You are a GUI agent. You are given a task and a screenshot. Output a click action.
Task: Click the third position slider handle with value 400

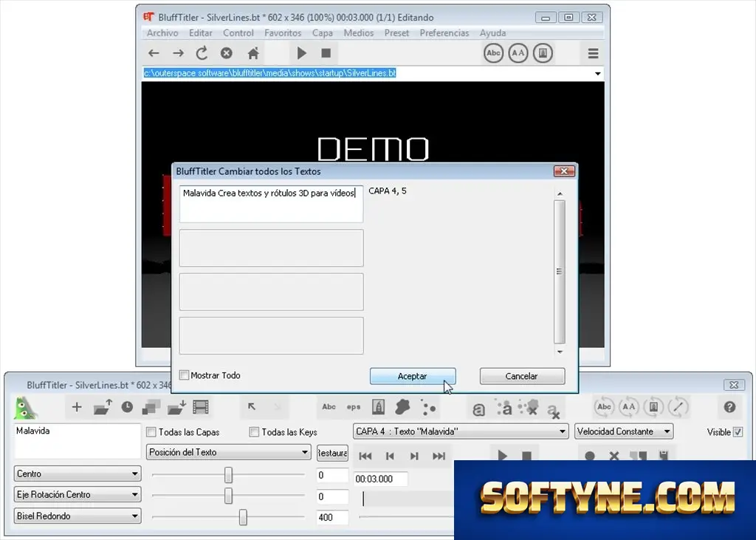coord(243,517)
